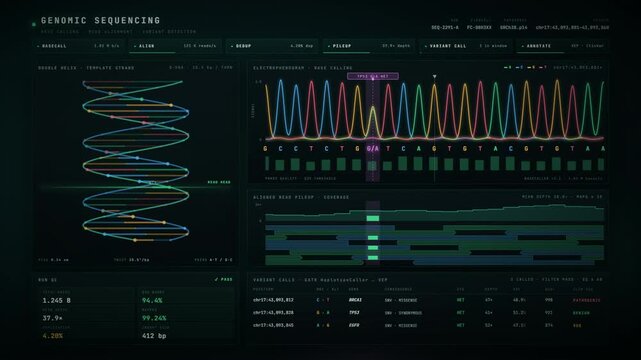Viewport: 641px width, 360px height.
Task: Click the green status dot beside Genomic Sequencing
Action: pyautogui.click(x=34, y=25)
